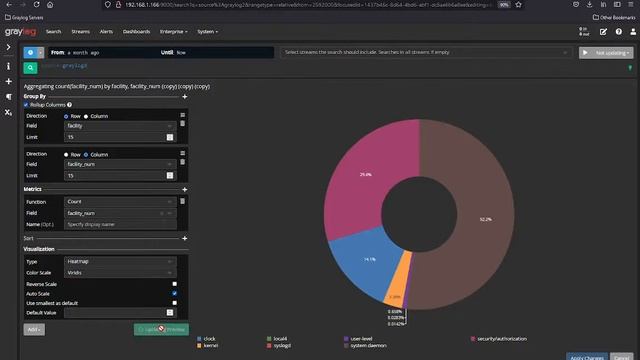Open the Dashboards menu

point(136,32)
